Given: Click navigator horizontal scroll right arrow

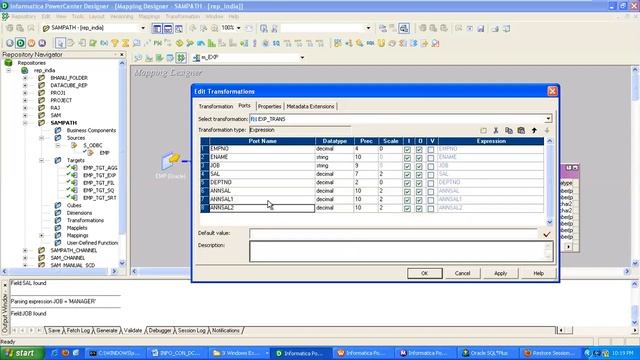Looking at the screenshot, I should point(114,271).
